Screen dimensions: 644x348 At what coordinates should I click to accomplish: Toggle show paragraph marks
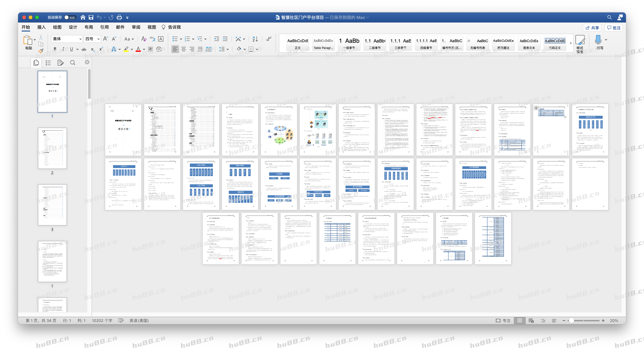point(268,39)
